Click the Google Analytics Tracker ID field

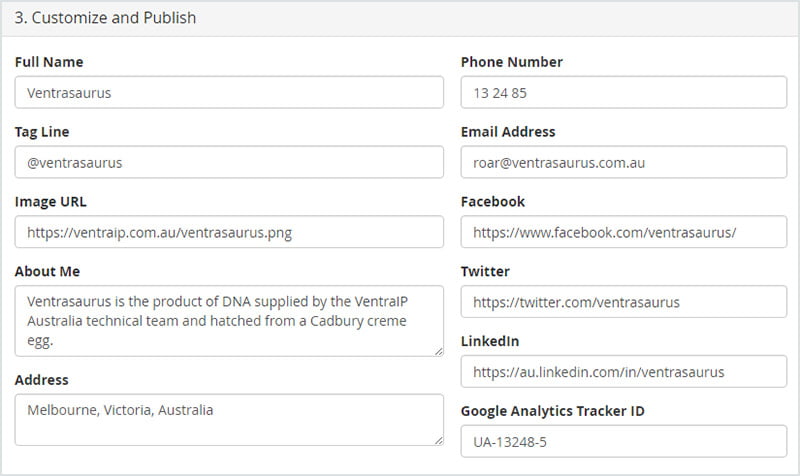click(623, 441)
